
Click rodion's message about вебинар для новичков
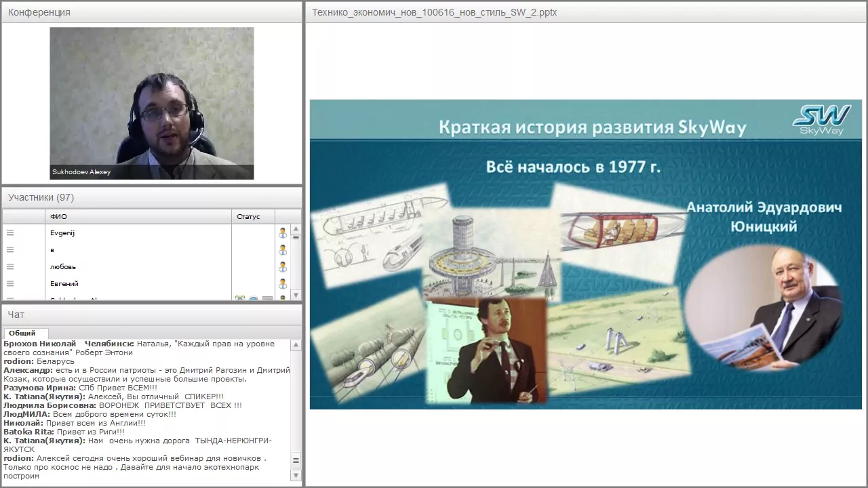(x=135, y=467)
